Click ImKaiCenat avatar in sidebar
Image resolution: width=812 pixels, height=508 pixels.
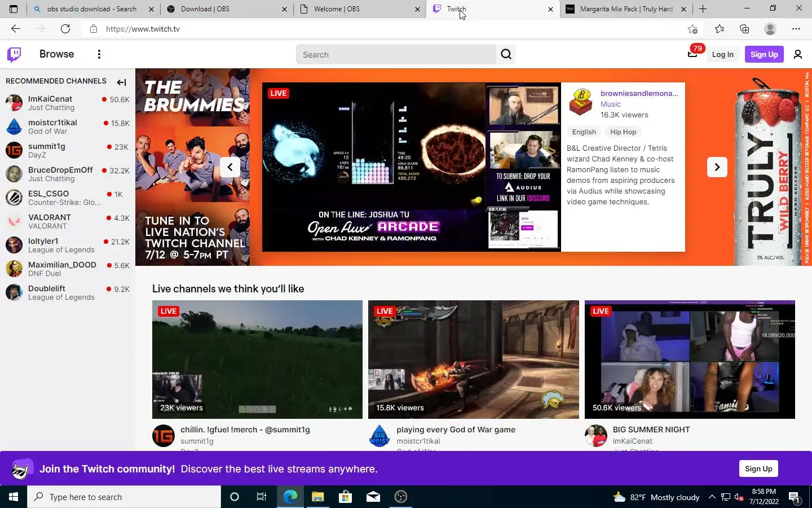pos(14,103)
